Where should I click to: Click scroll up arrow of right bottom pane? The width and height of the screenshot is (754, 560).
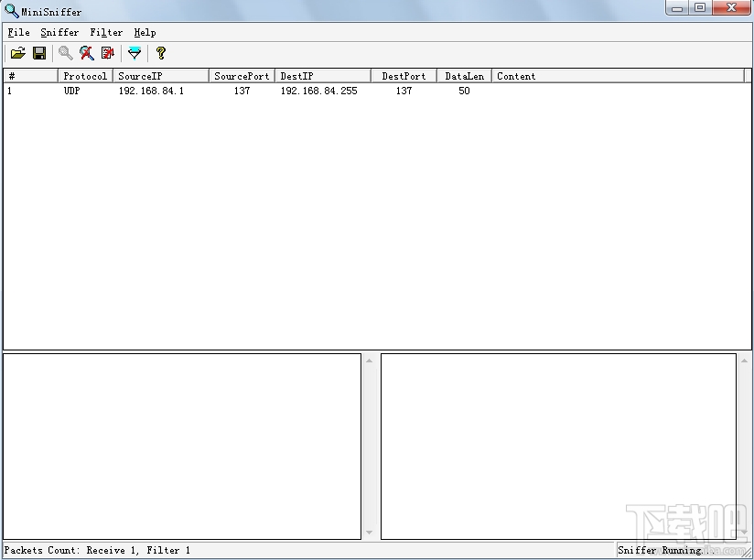pyautogui.click(x=744, y=361)
